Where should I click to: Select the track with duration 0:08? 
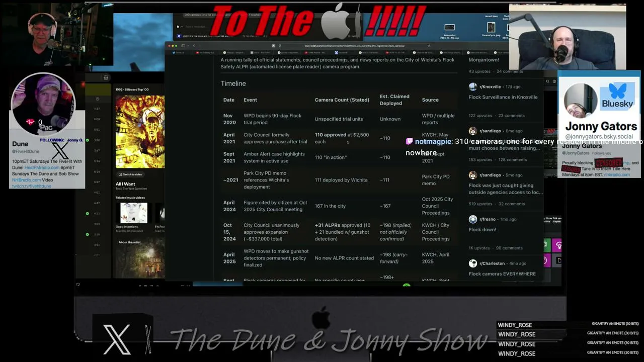tap(97, 119)
